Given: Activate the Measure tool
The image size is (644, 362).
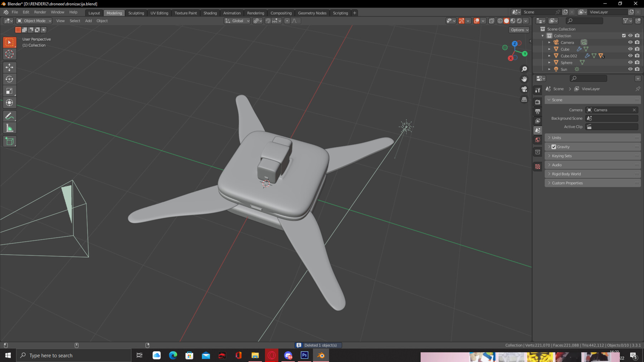Looking at the screenshot, I should 9,127.
